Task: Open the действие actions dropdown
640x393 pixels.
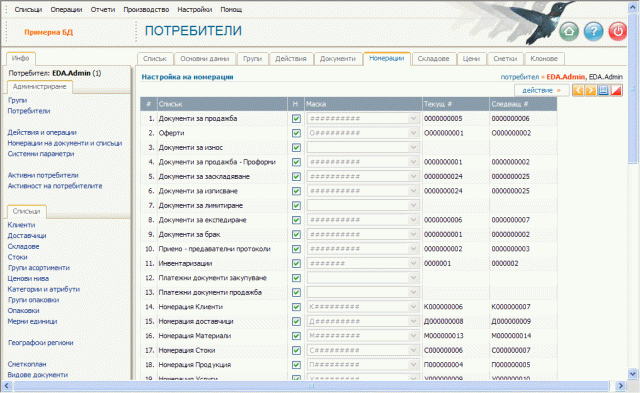Action: tap(541, 91)
